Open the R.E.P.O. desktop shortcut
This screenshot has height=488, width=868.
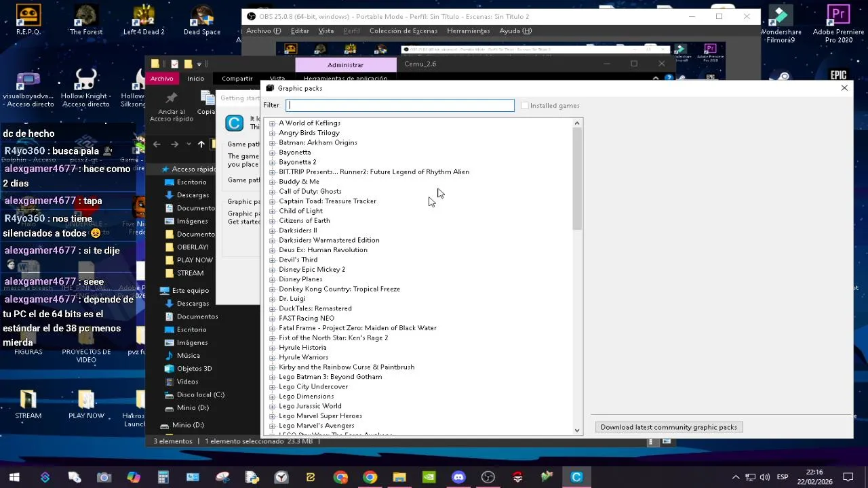[28, 20]
